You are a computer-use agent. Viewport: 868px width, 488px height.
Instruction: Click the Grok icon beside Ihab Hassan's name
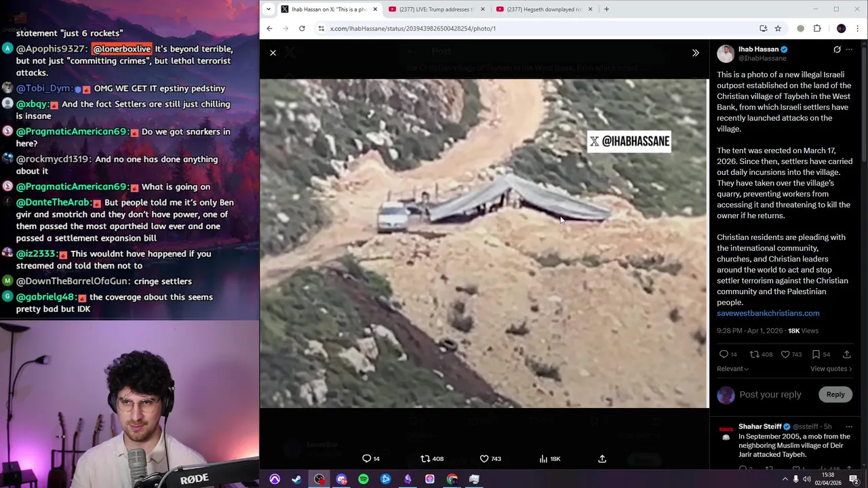coord(837,49)
